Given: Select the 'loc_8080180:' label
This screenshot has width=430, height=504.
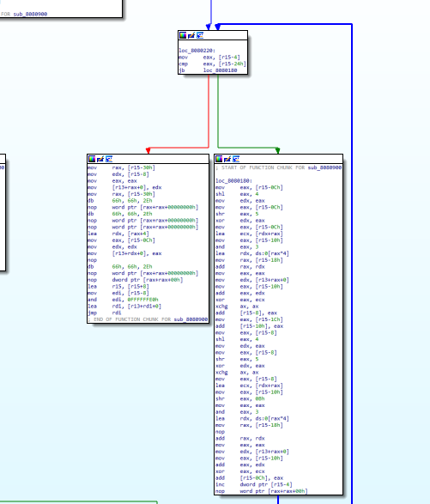Looking at the screenshot, I should [x=234, y=181].
